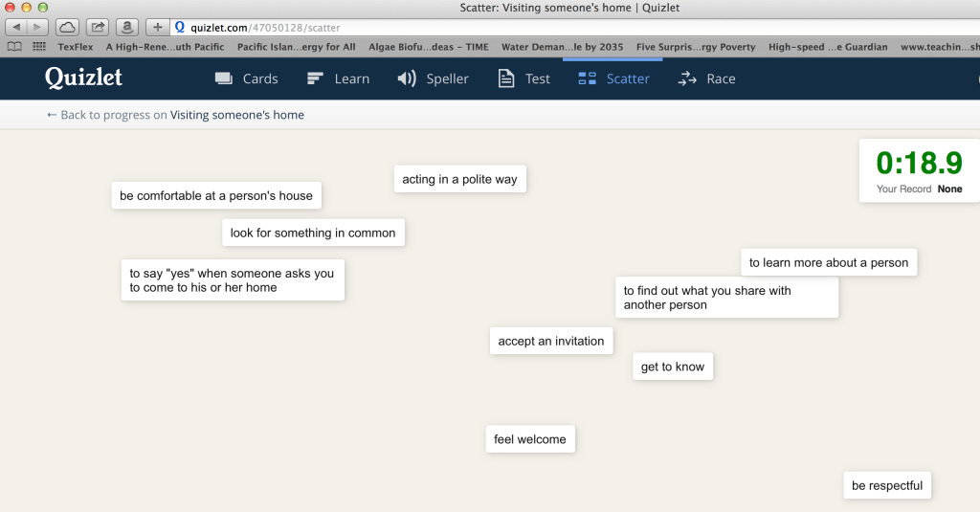Click the Quizlet logo
Image resolution: width=980 pixels, height=512 pixels.
(x=84, y=78)
